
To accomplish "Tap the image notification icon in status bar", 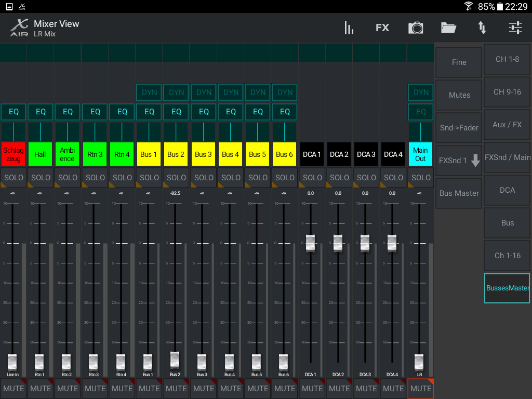I will (9, 6).
